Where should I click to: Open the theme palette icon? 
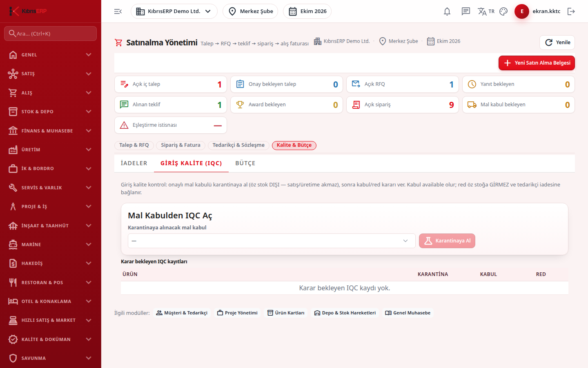point(503,11)
